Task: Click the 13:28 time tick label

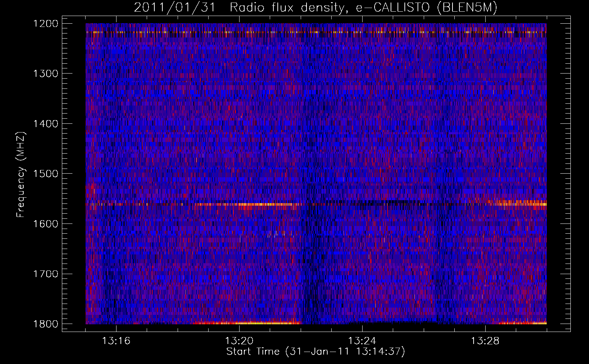Action: click(x=485, y=341)
